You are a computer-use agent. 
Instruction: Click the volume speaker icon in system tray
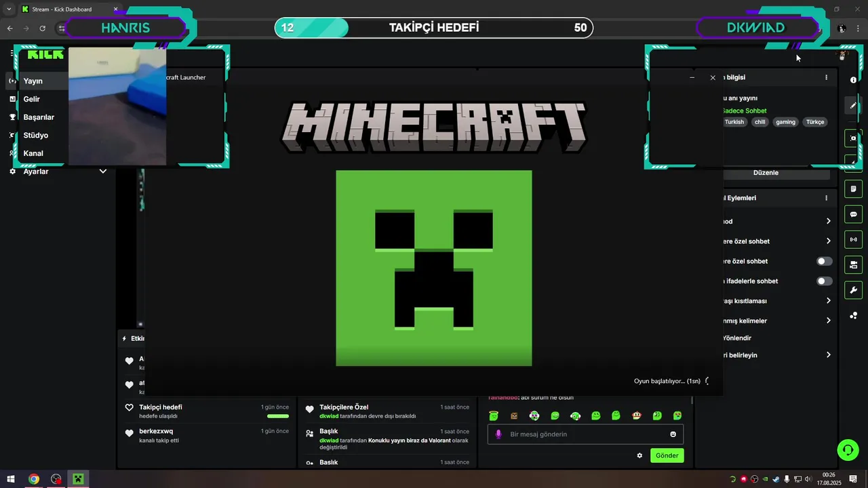(x=808, y=479)
